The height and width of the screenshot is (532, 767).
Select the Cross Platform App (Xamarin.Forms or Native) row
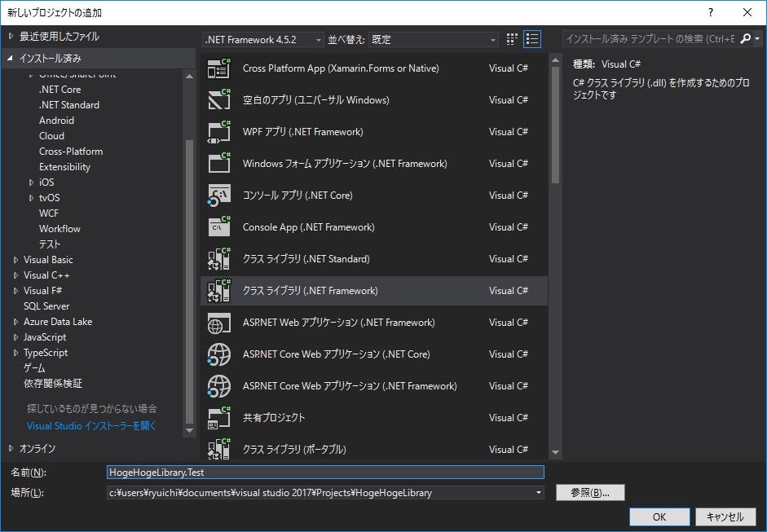(x=374, y=68)
